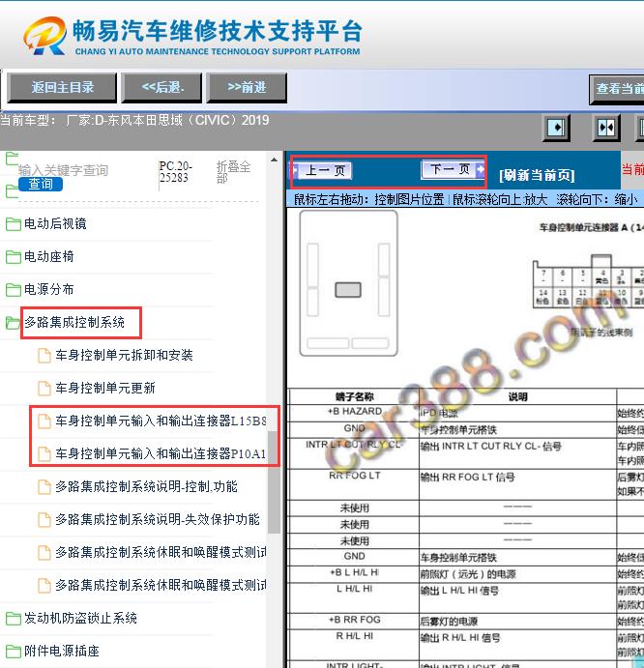644x668 pixels.
Task: Click the single-arrow panel layout icon
Action: click(556, 128)
